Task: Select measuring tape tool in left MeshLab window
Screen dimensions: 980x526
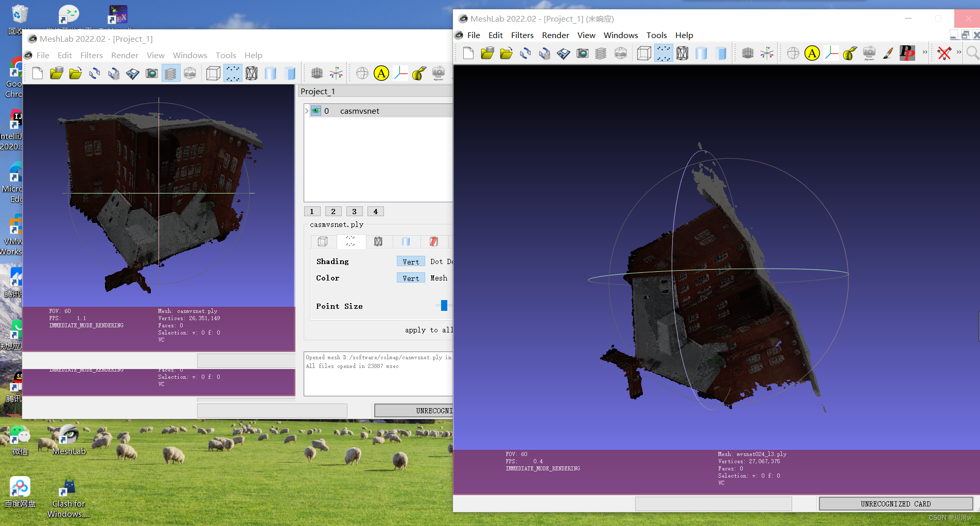Action: point(419,74)
